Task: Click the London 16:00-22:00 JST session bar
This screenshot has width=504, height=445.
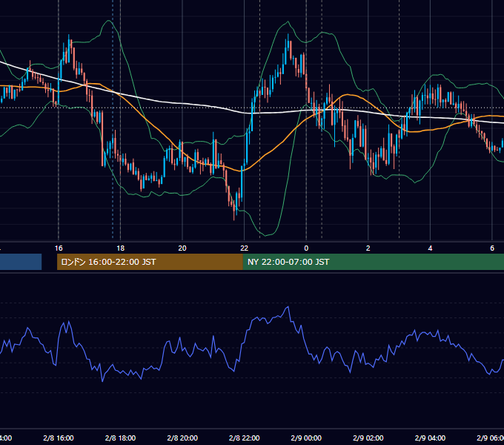Action: tap(150, 262)
